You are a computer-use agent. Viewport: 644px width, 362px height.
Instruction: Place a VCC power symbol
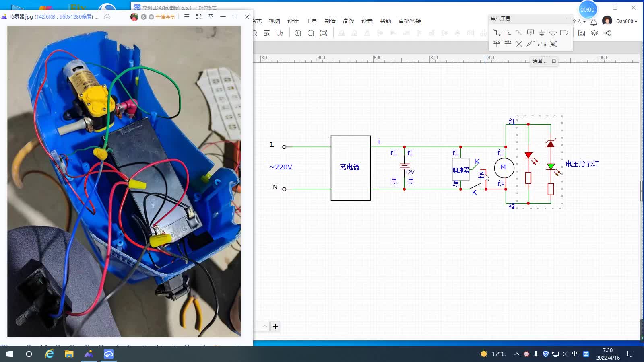click(497, 44)
